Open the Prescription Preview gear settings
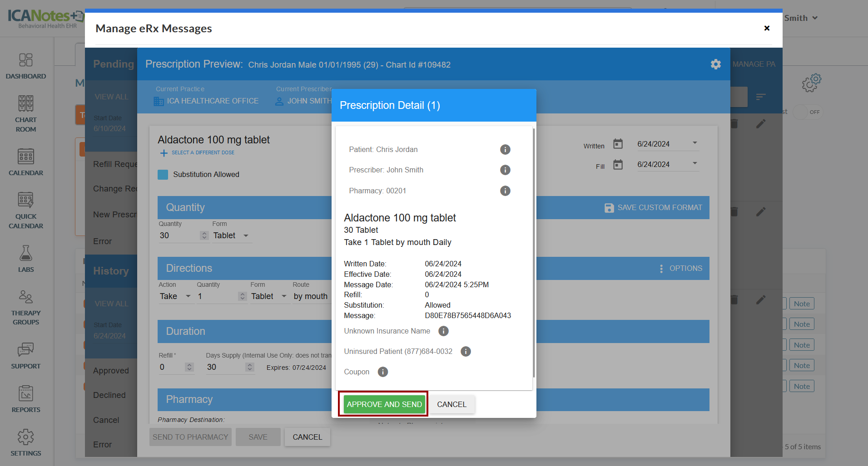 tap(716, 64)
